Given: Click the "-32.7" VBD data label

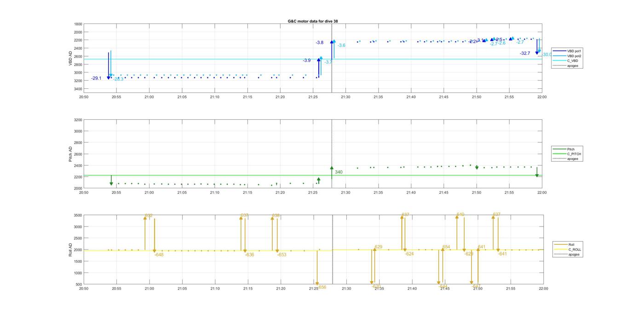Looking at the screenshot, I should coord(525,53).
